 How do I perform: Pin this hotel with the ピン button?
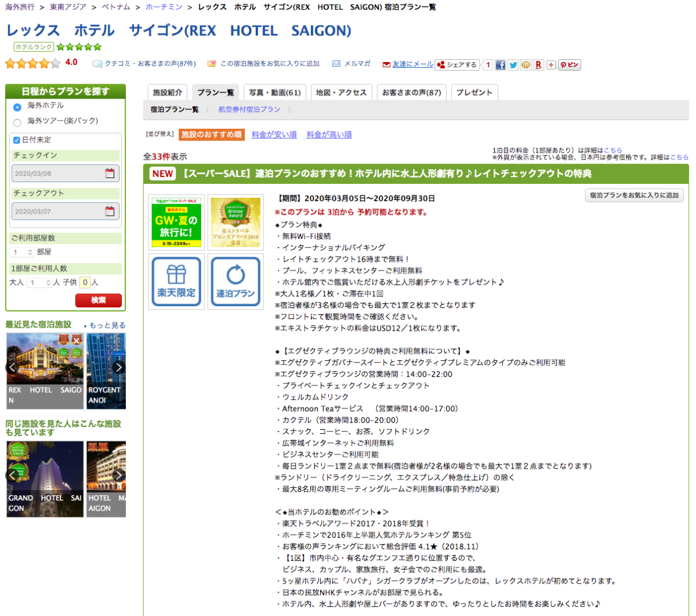(x=569, y=65)
